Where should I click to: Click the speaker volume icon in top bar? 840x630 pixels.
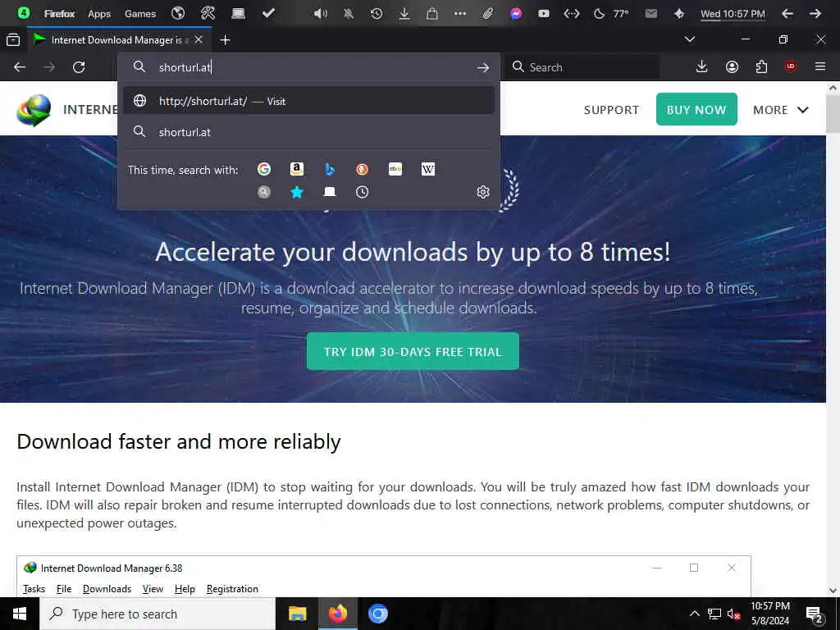pyautogui.click(x=321, y=13)
